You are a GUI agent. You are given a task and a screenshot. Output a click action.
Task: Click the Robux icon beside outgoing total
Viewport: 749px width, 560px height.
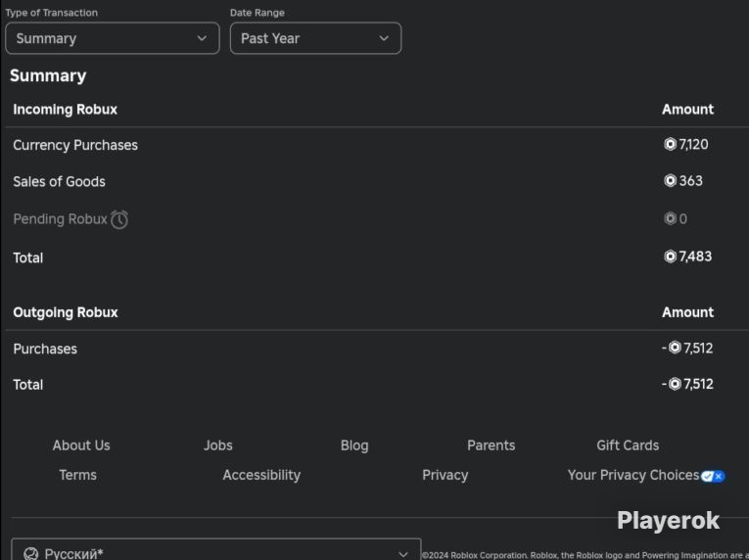(x=675, y=384)
